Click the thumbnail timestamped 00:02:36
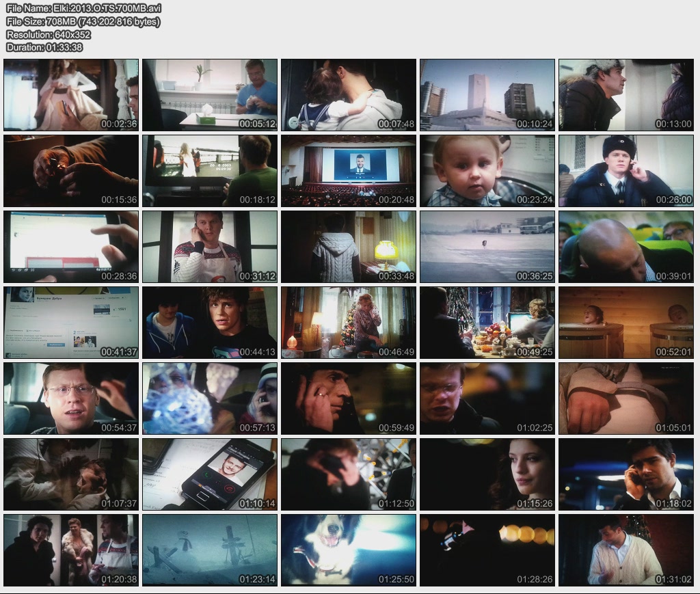 71,95
